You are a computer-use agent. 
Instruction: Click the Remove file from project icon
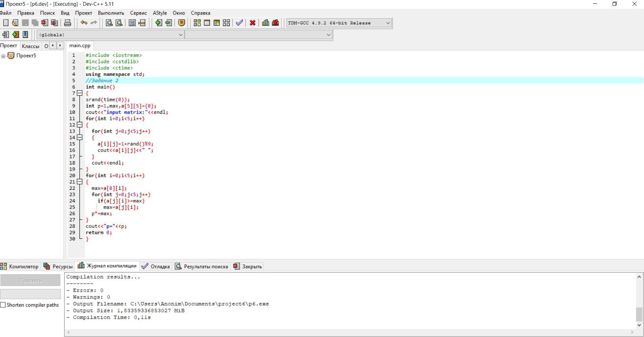click(168, 23)
